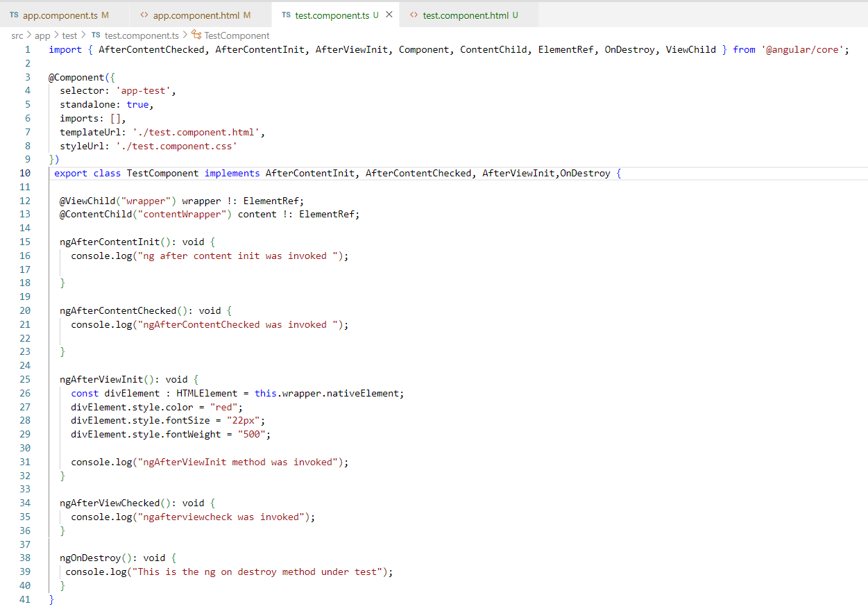This screenshot has width=868, height=609.
Task: Open the test.component.ts breadcrumb file list
Action: [x=142, y=35]
